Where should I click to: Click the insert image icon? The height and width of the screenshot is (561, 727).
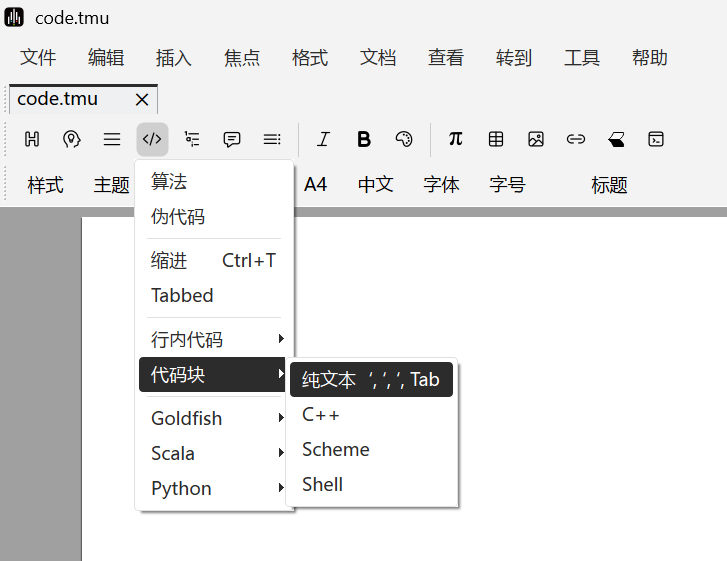(536, 139)
